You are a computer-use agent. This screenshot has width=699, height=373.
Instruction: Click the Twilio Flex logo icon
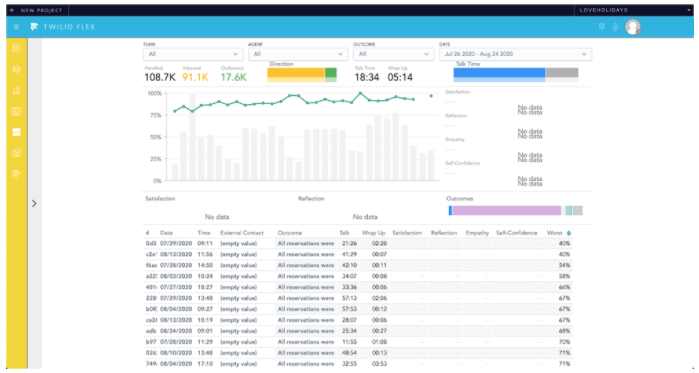point(34,27)
